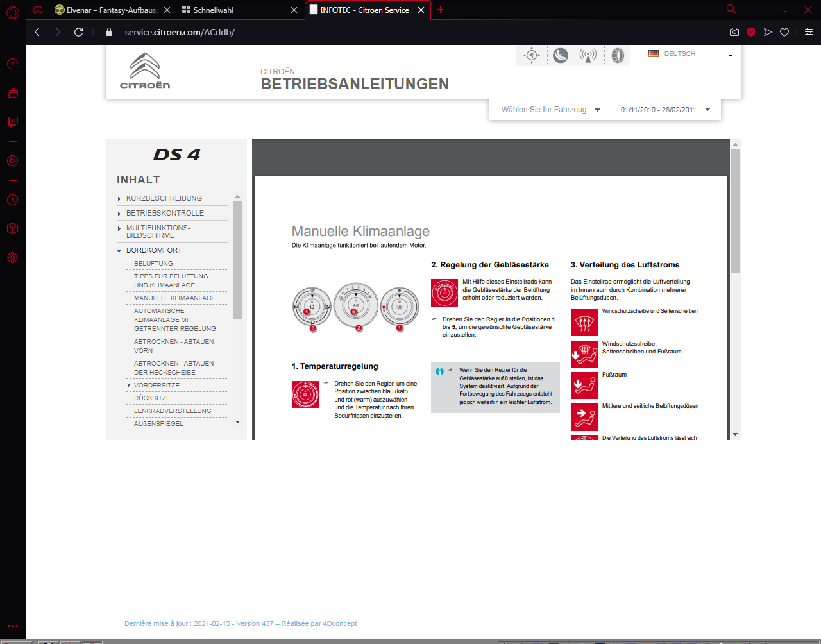Reload the Citroen Service page
821x644 pixels.
click(78, 32)
